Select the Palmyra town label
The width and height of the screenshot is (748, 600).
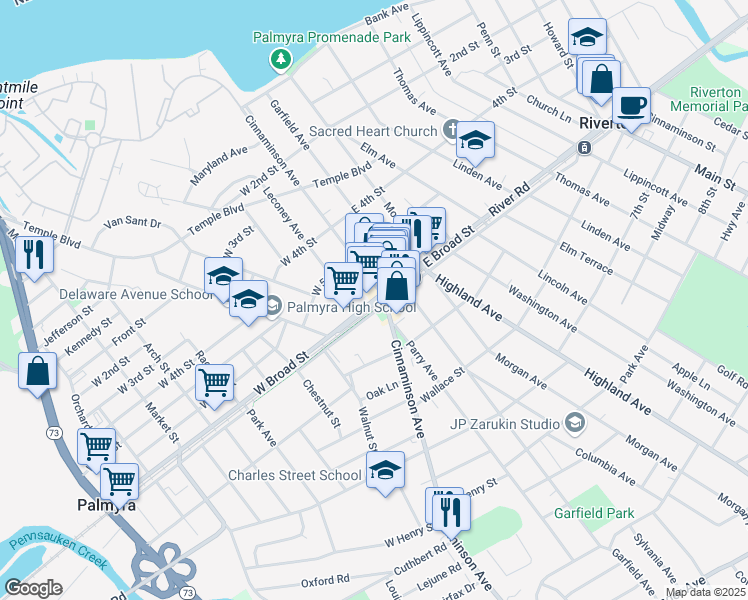coord(106,505)
